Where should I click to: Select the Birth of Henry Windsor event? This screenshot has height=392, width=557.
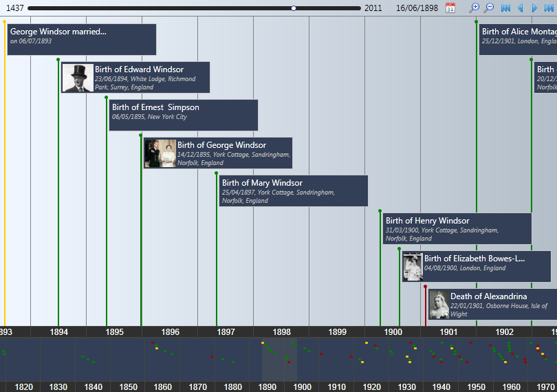457,229
